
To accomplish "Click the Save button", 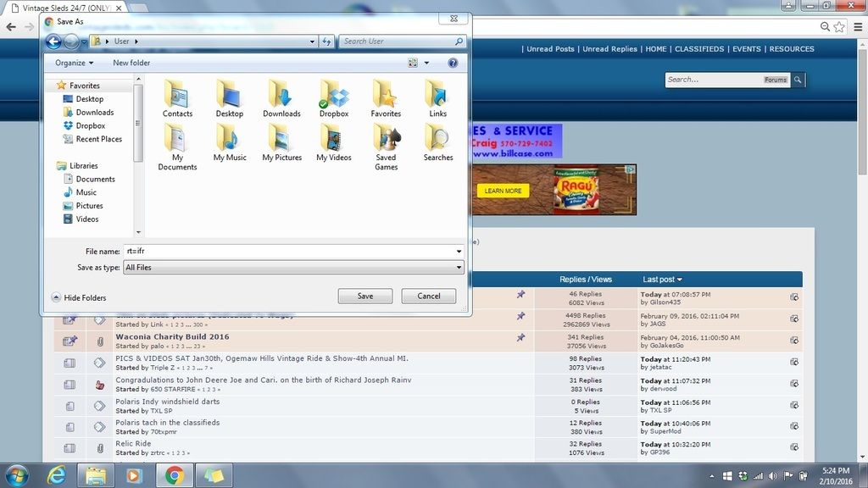I will tap(364, 297).
